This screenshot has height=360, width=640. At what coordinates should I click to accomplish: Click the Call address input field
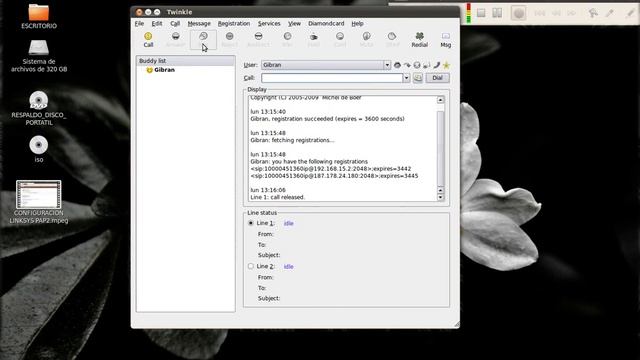(332, 78)
